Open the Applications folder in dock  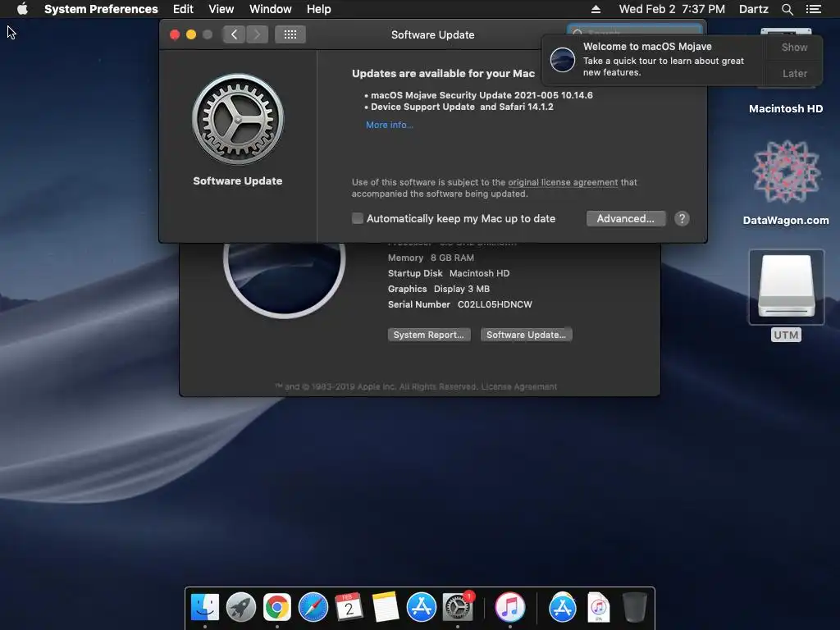tap(562, 608)
